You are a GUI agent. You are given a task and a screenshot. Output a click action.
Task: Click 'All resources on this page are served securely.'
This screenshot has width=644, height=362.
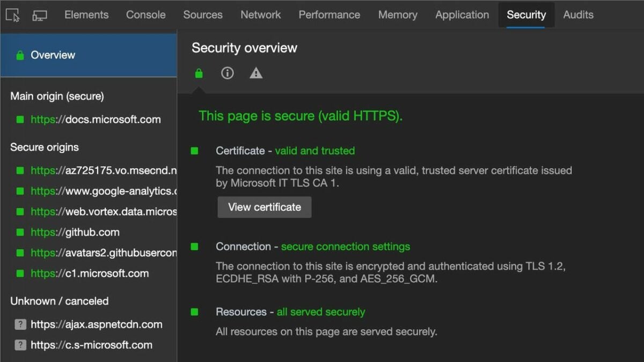pyautogui.click(x=326, y=332)
